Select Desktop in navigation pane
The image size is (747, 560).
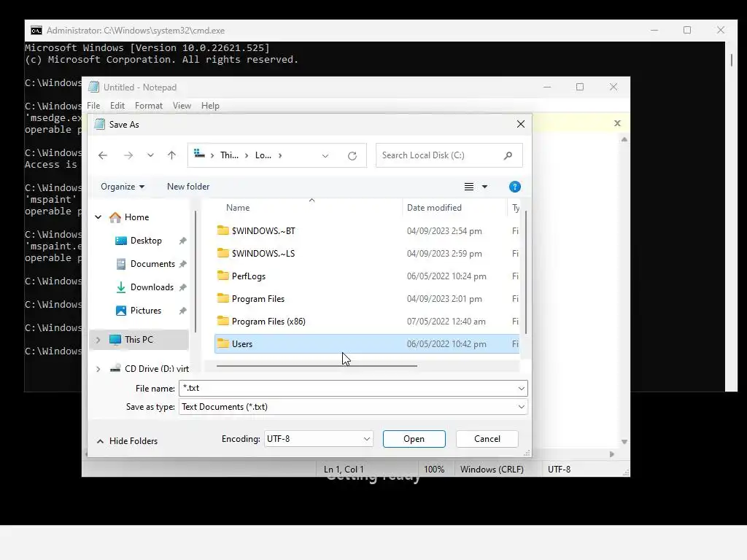pyautogui.click(x=146, y=241)
